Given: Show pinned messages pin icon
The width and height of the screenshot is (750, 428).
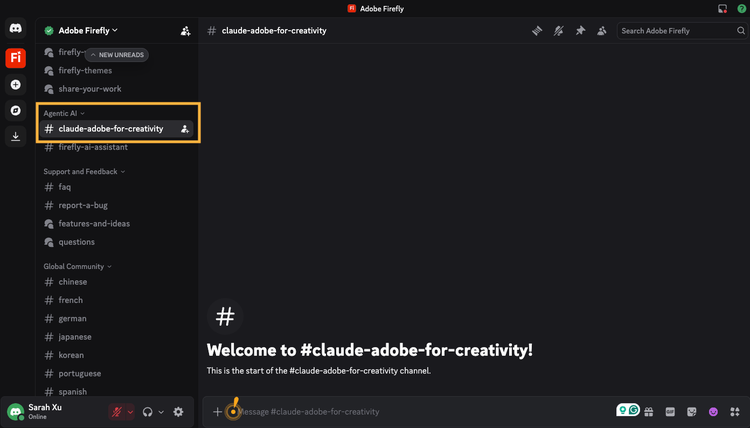Looking at the screenshot, I should click(580, 31).
